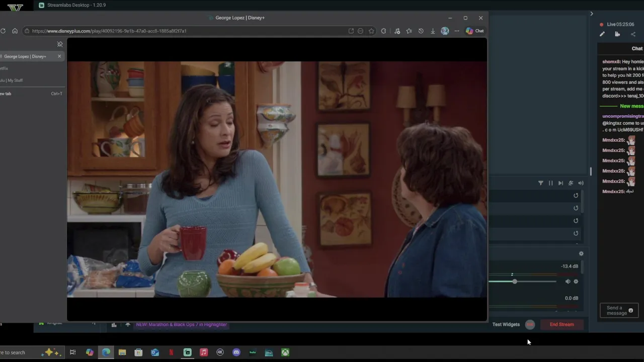
Task: Open Copilot from the taskbar
Action: pos(90,352)
